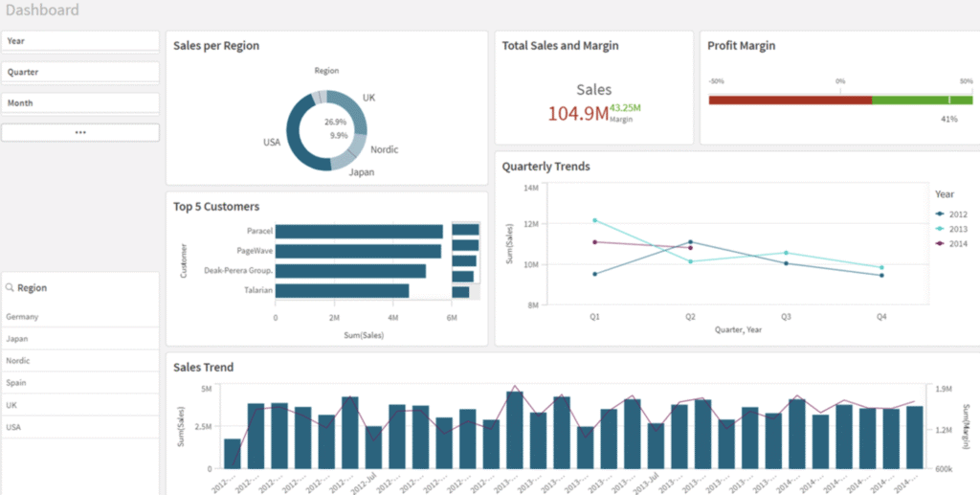The width and height of the screenshot is (980, 495).
Task: Choose USA in the Region list
Action: point(80,427)
